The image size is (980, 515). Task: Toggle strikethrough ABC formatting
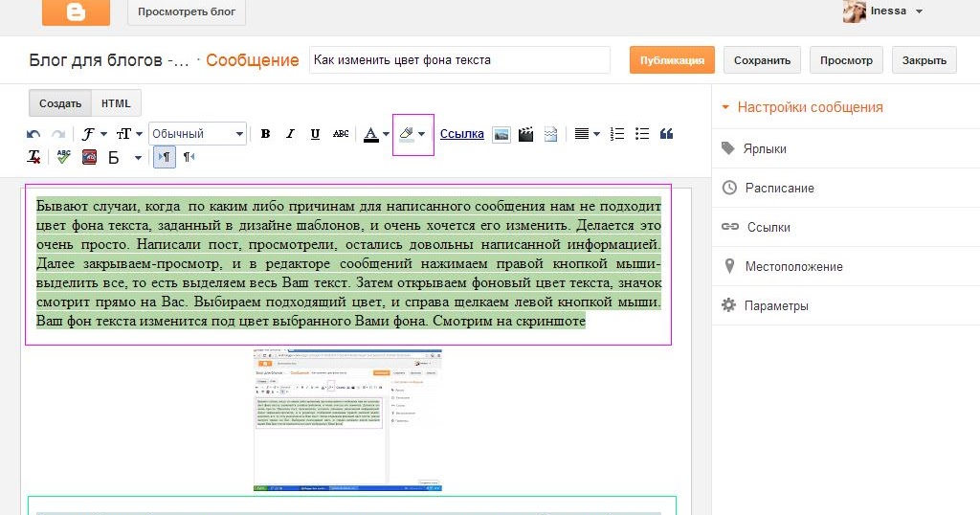pos(341,134)
